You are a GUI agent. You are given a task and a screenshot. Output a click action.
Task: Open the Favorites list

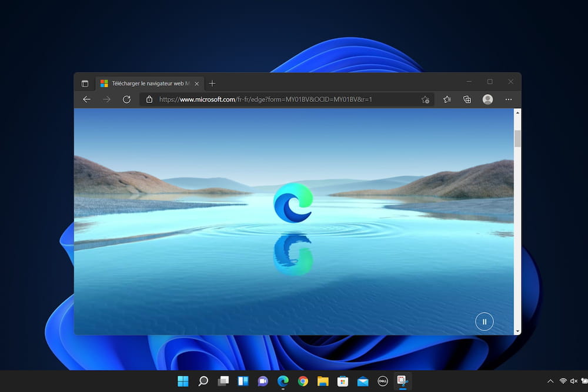[447, 99]
